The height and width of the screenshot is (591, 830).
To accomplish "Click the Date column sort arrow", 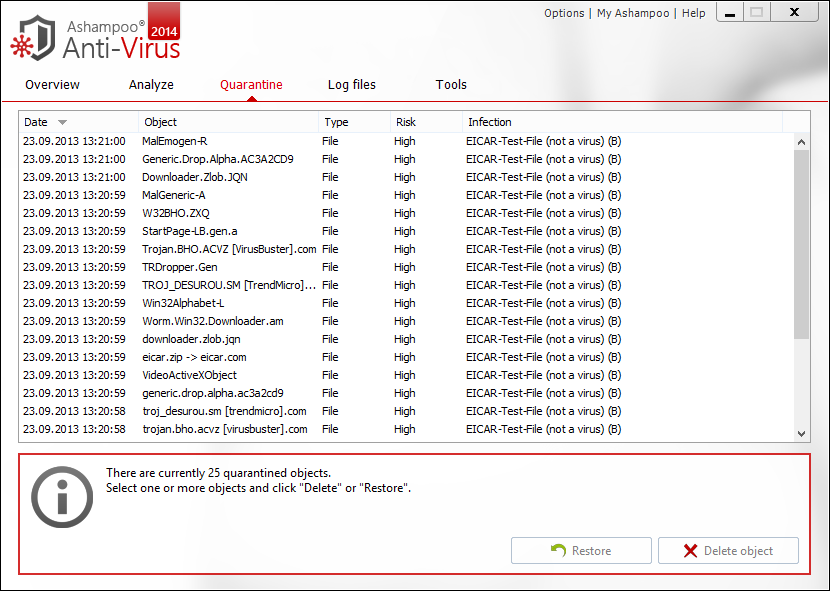I will [63, 122].
